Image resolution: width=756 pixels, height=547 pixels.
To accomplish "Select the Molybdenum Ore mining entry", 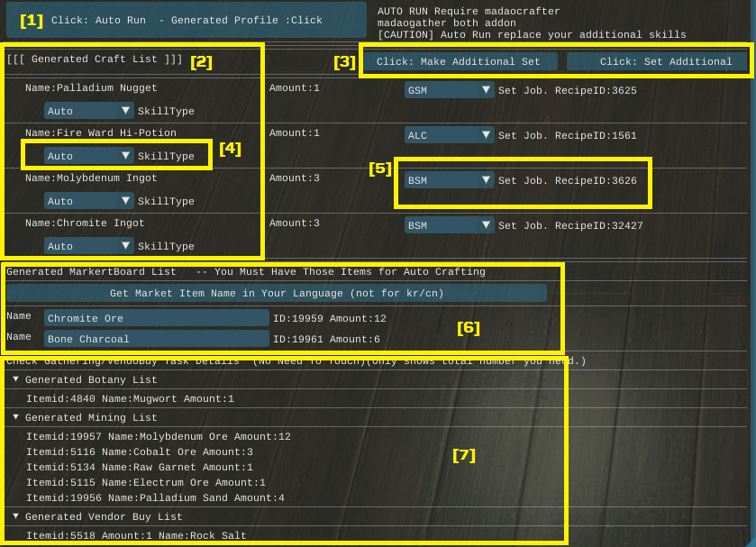I will 158,436.
